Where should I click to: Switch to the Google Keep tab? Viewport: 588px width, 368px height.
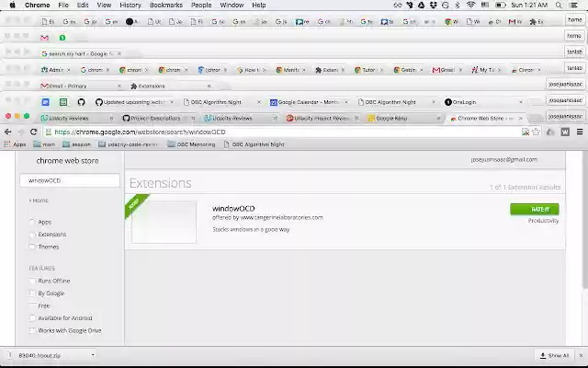tap(404, 119)
